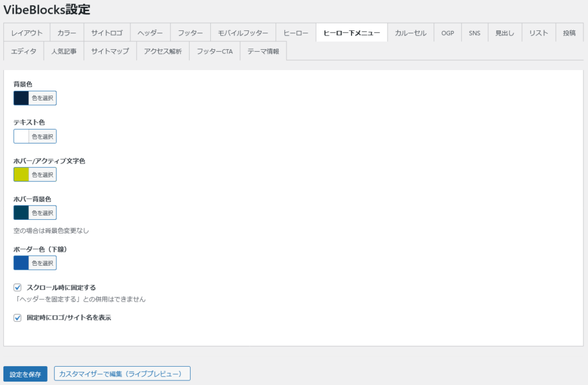Viewport: 588px width, 385px height.
Task: Select the SNS tab
Action: [474, 33]
